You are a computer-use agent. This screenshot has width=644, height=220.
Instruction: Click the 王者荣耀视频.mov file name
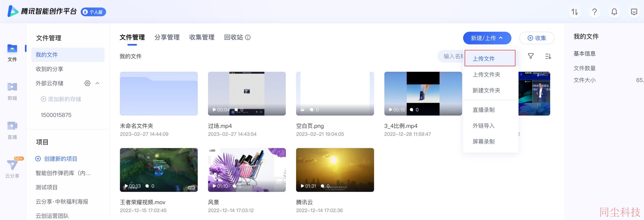[143, 202]
